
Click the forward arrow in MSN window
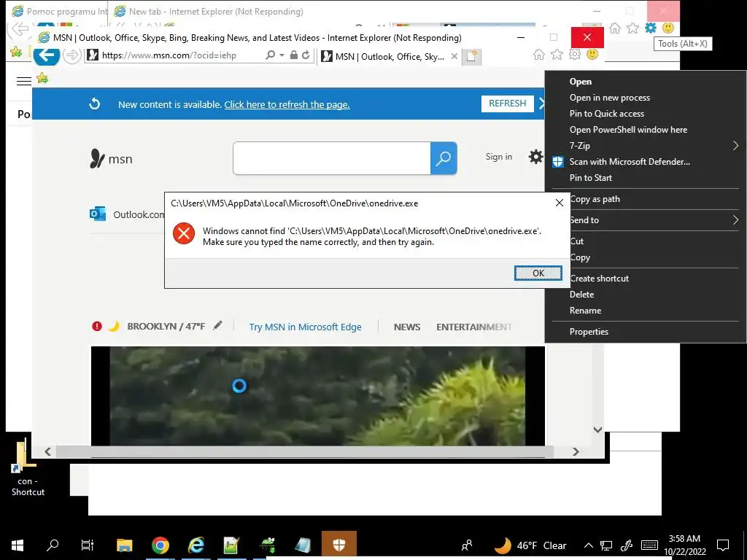pos(72,55)
